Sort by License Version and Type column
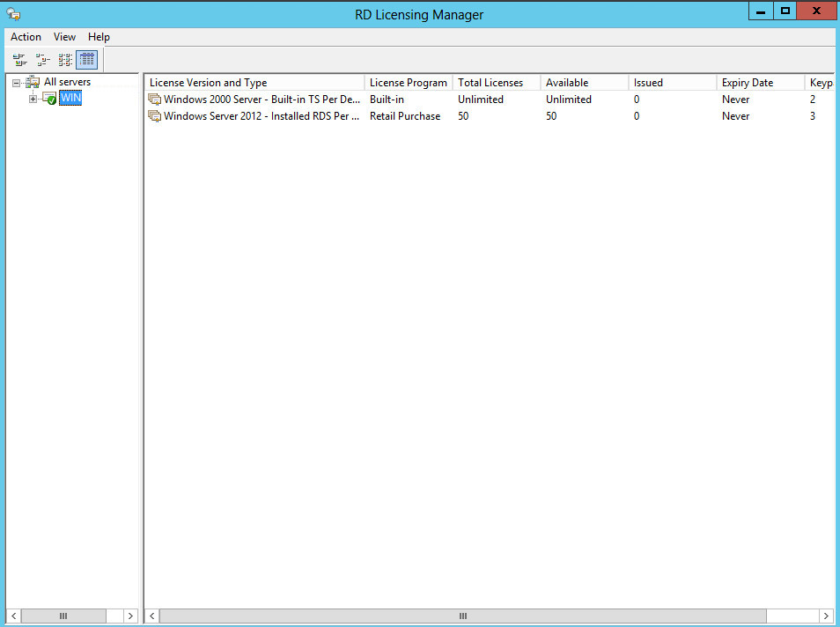Screen dimensions: 840x627 coord(254,83)
